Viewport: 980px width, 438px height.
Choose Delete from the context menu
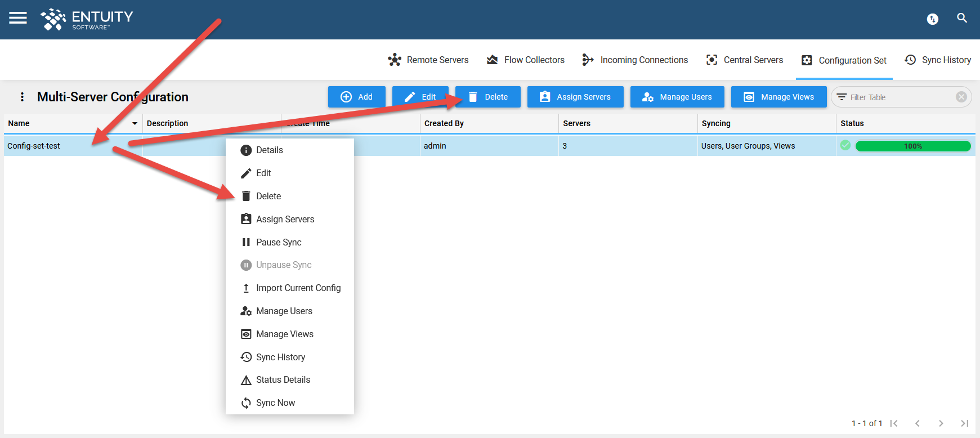pos(290,196)
